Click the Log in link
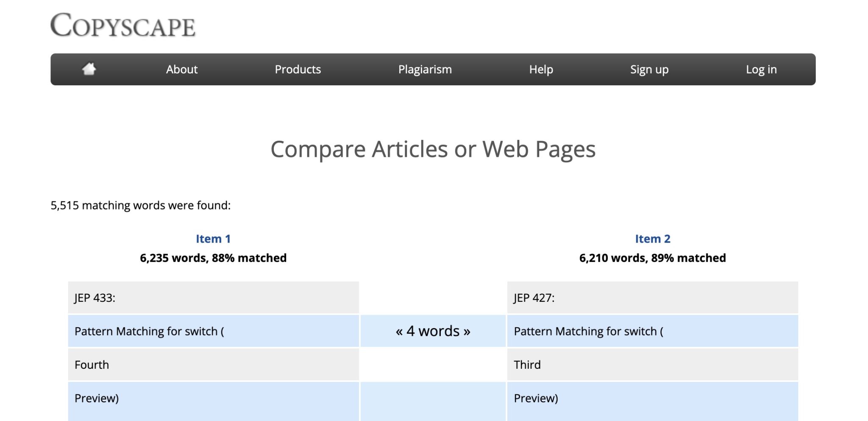Image resolution: width=868 pixels, height=421 pixels. (x=761, y=69)
